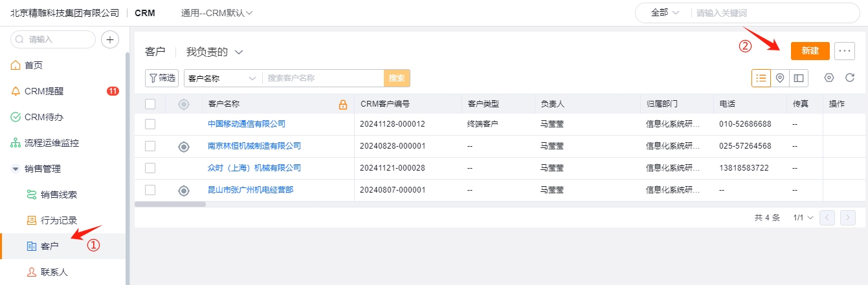Click phone number 13818583722
Viewport: 868px width, 285px height.
click(x=744, y=168)
